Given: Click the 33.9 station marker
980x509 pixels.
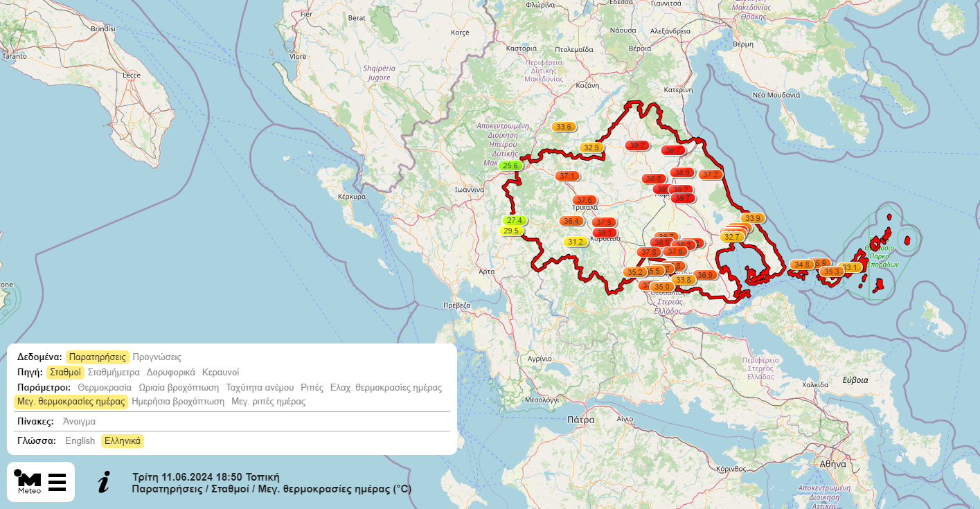Looking at the screenshot, I should [x=752, y=219].
